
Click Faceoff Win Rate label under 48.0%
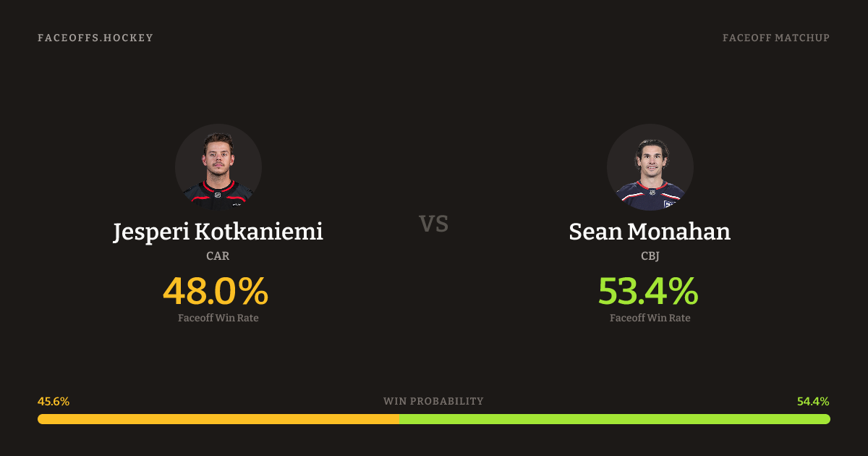[x=218, y=318]
